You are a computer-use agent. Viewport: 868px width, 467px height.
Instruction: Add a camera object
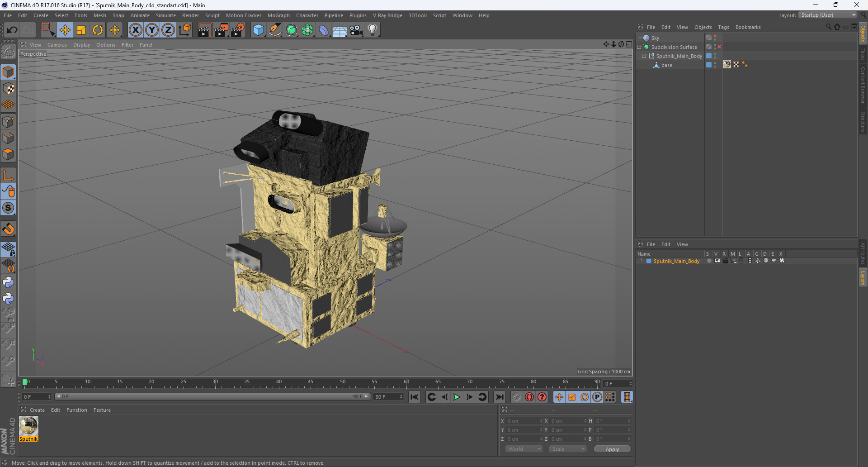point(356,30)
